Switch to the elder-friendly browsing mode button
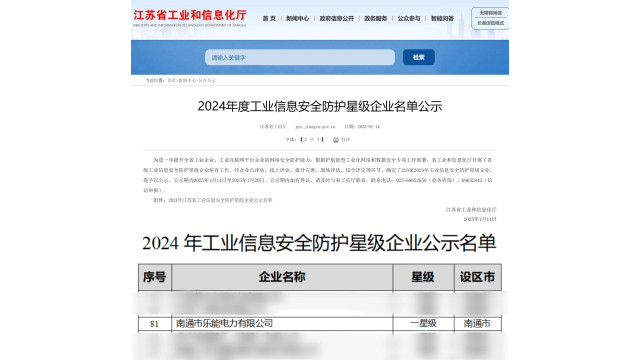This screenshot has width=640, height=360. coord(491,23)
